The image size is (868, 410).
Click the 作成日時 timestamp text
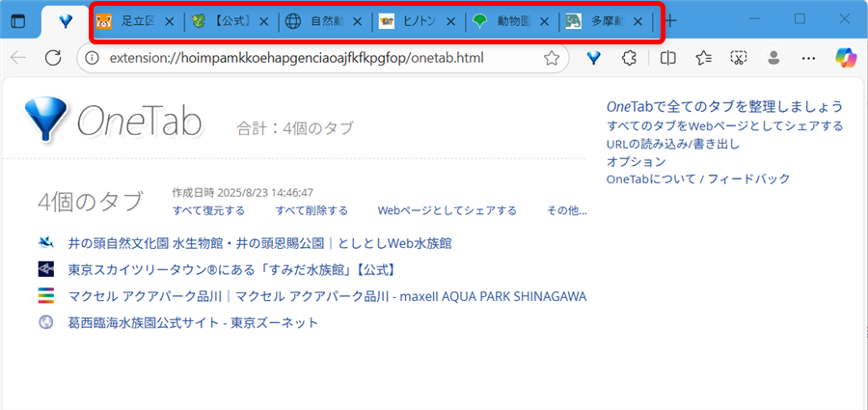pyautogui.click(x=243, y=193)
